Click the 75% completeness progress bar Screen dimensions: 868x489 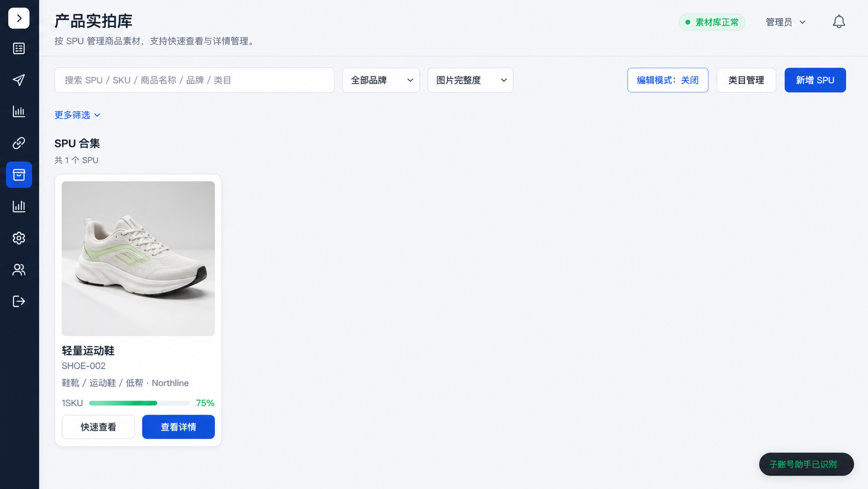point(139,403)
